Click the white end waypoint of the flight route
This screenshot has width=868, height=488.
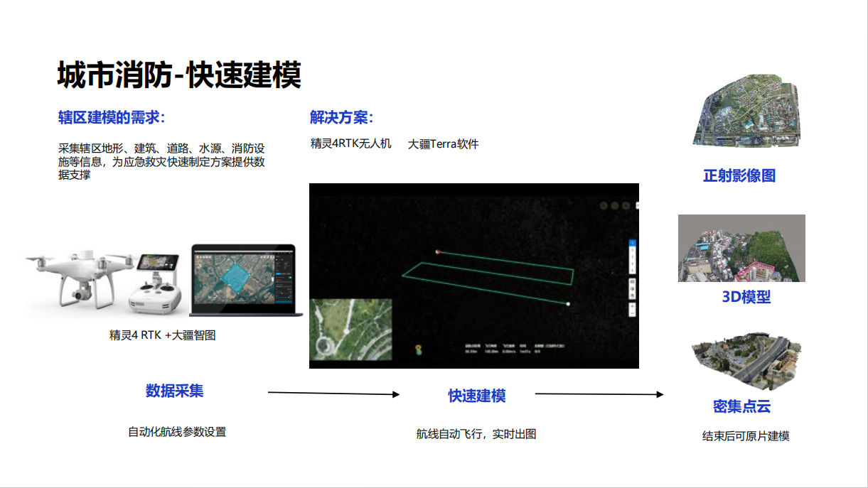pos(568,304)
